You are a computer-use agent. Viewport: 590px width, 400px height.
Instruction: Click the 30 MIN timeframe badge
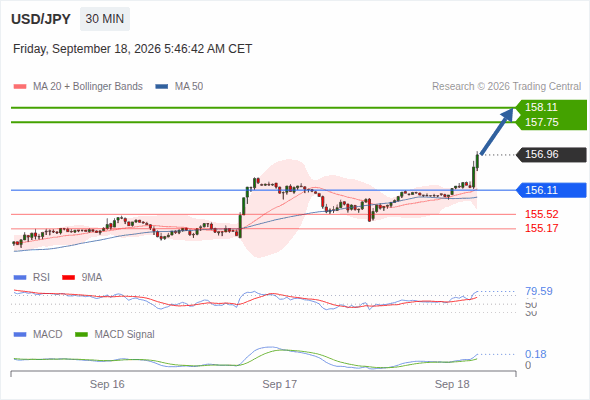105,19
